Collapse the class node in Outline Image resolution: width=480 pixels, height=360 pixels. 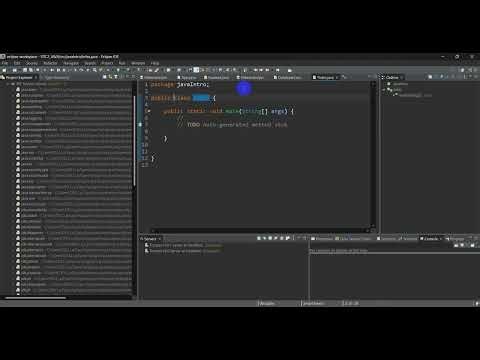[x=384, y=90]
